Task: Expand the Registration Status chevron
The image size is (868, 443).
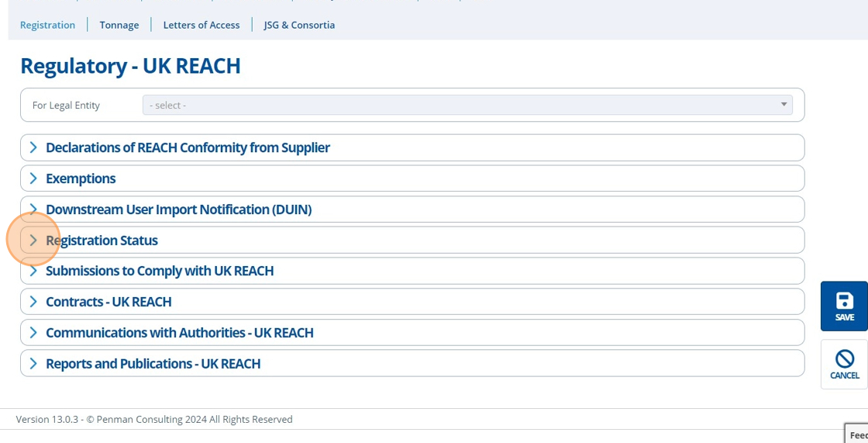Action: point(33,240)
